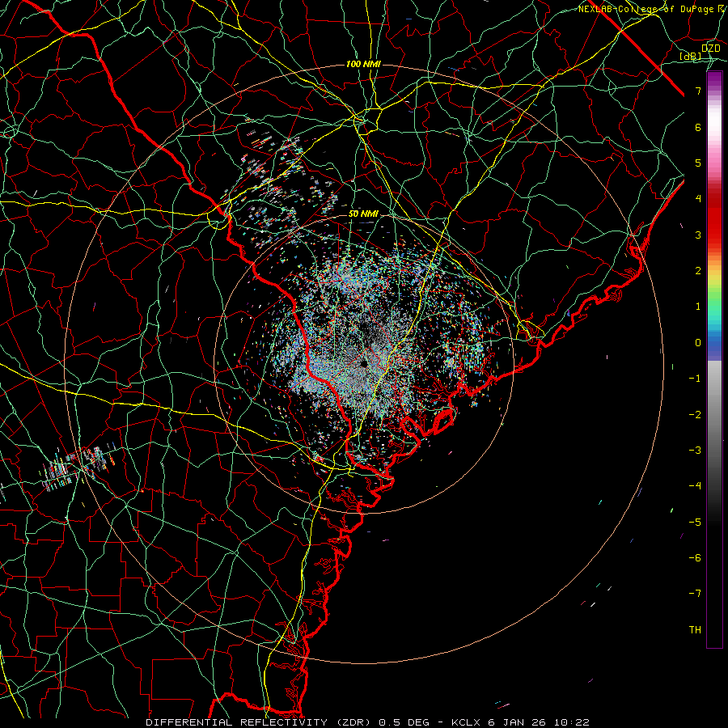This screenshot has width=728, height=728.
Task: Click the -4 dB value on color scale
Action: pos(695,486)
